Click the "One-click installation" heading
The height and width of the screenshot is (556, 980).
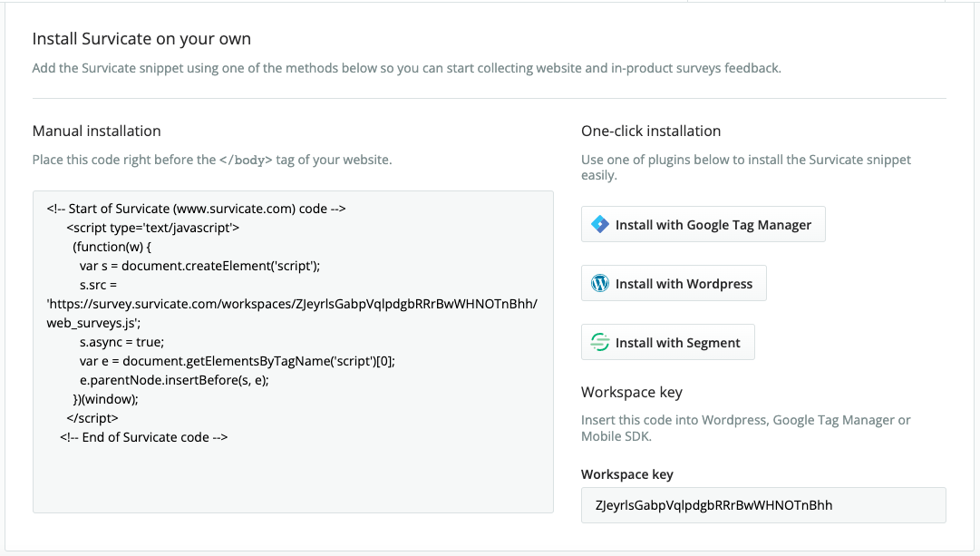tap(651, 131)
